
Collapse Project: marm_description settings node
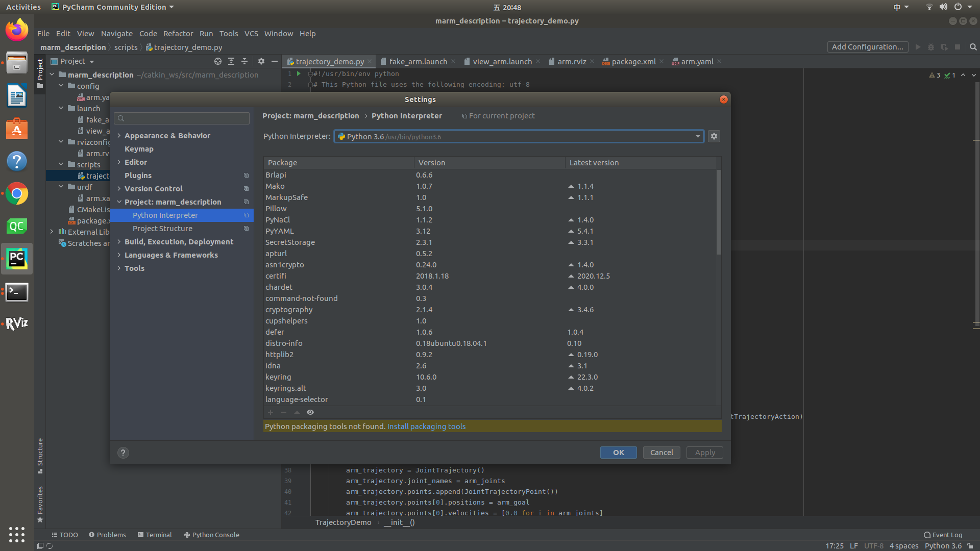(x=119, y=202)
